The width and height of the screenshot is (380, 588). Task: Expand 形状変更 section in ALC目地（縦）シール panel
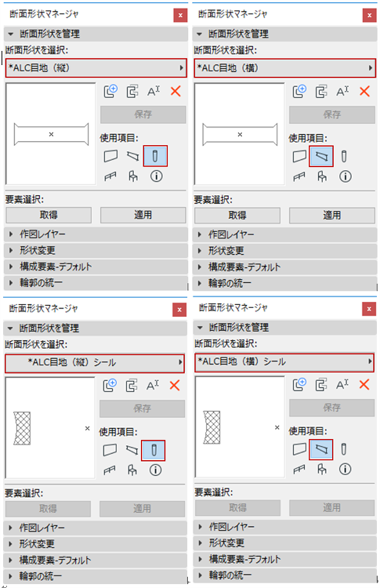point(37,543)
